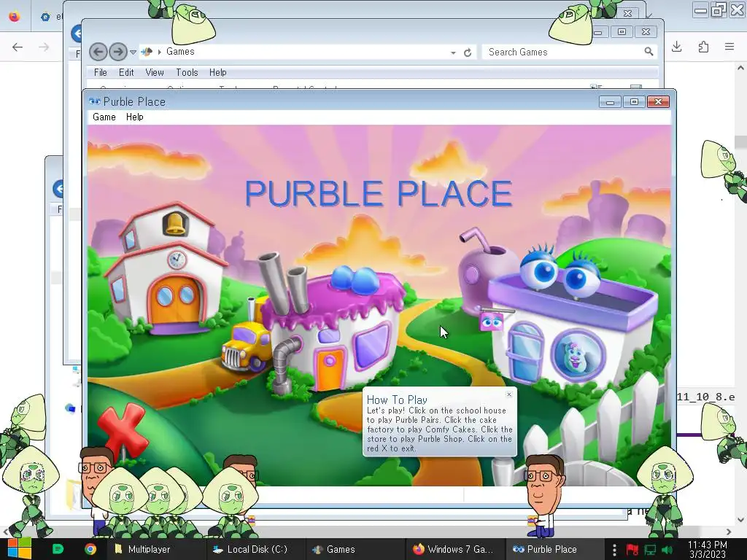The height and width of the screenshot is (560, 747).
Task: Click Back arrow in Games explorer window
Action: tap(98, 52)
